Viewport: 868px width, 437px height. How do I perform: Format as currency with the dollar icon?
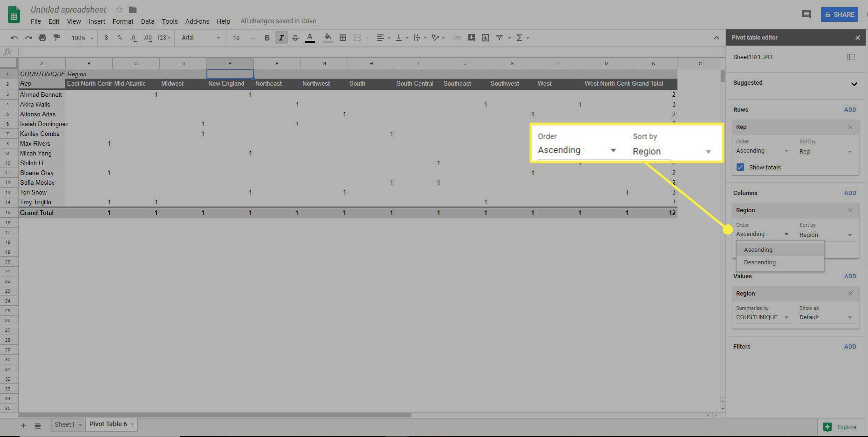(106, 38)
